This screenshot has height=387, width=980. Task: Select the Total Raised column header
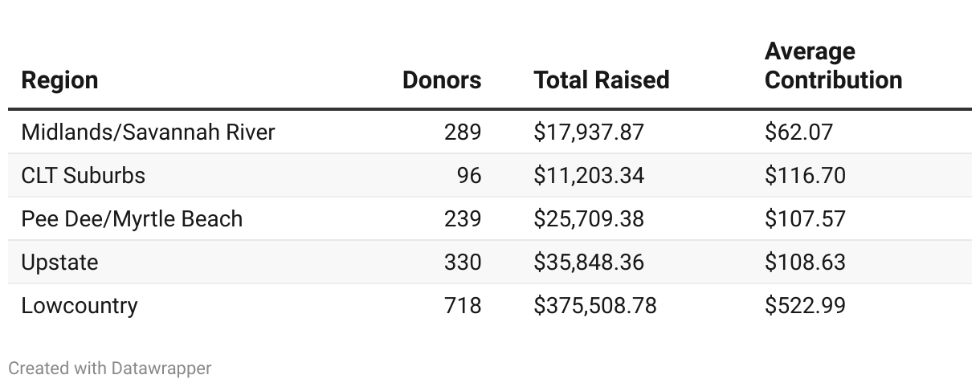601,80
